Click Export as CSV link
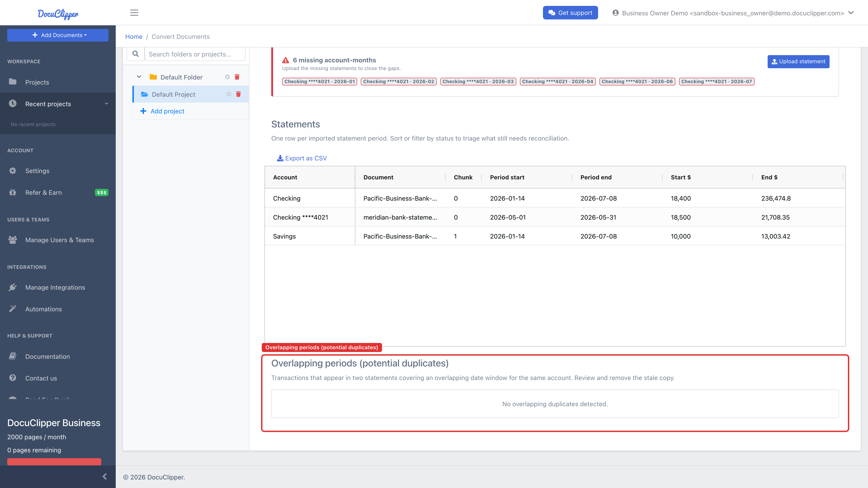868x488 pixels. point(302,158)
